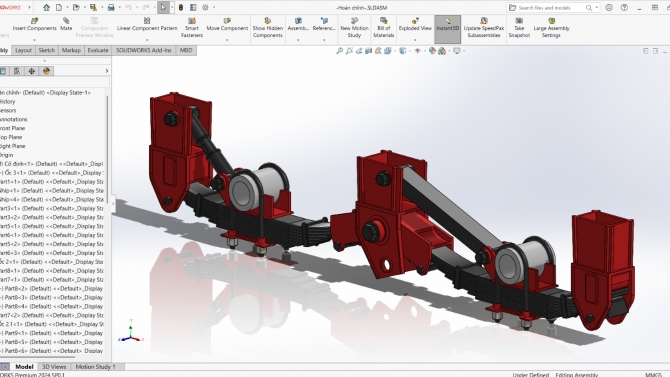This screenshot has width=670, height=377.
Task: Print with the printer icon
Action: point(111,7)
